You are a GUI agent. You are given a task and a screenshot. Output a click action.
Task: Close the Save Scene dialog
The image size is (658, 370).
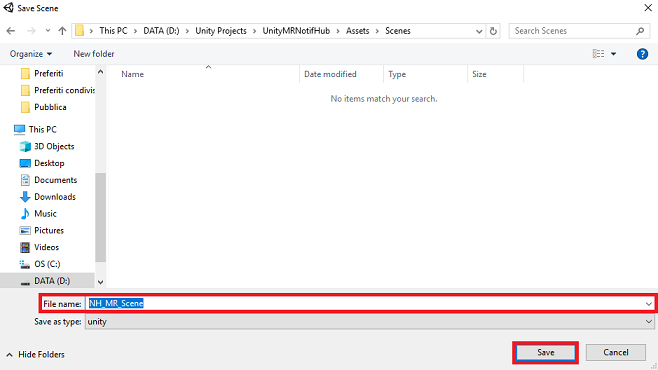tap(648, 8)
